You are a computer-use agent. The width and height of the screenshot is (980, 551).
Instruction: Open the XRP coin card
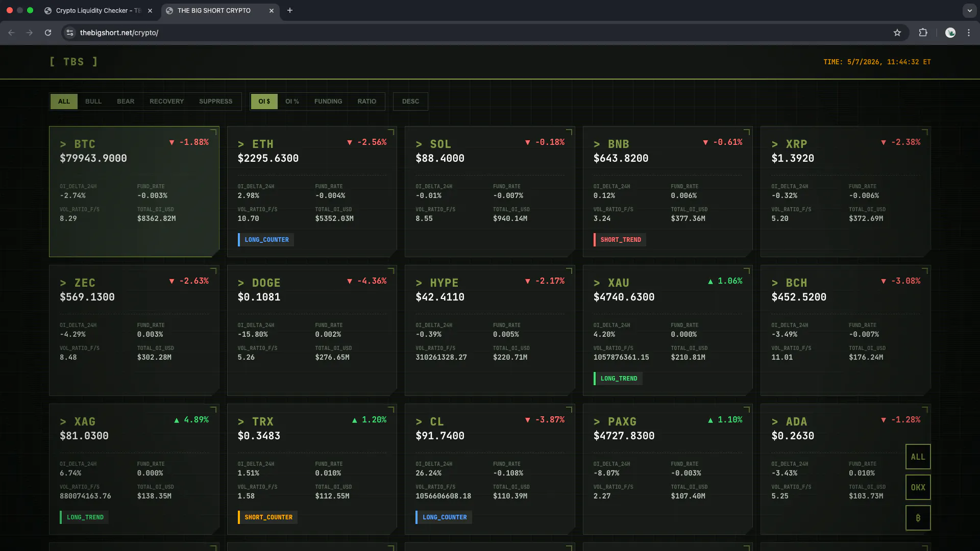coord(846,191)
